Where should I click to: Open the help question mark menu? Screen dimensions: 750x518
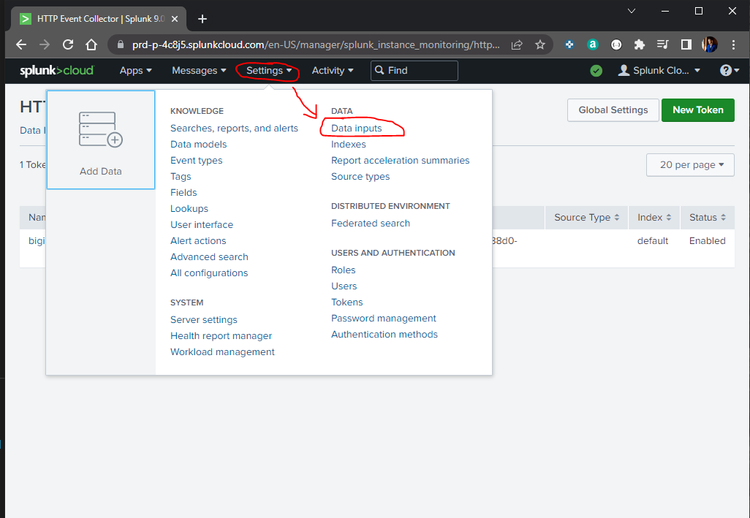point(729,70)
